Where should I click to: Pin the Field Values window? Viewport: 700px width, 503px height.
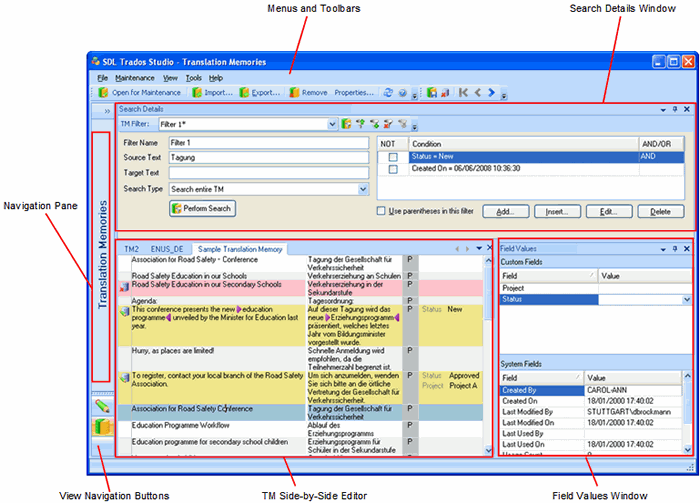(675, 249)
